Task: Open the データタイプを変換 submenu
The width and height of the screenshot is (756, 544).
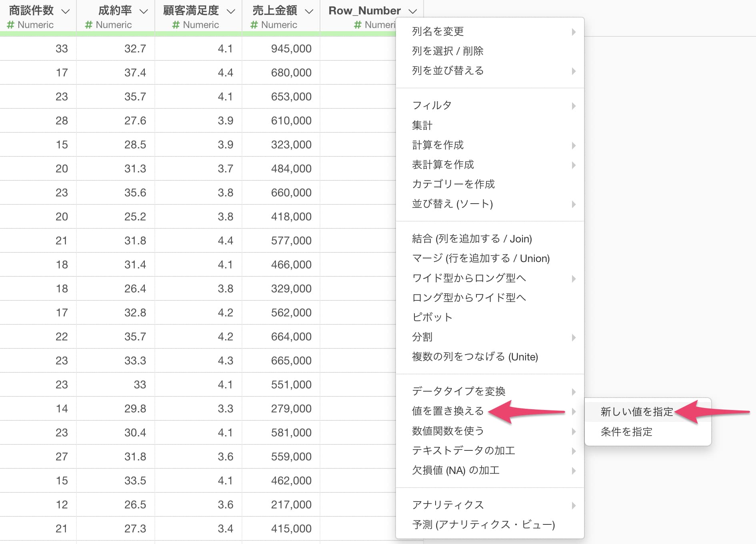Action: [x=490, y=391]
